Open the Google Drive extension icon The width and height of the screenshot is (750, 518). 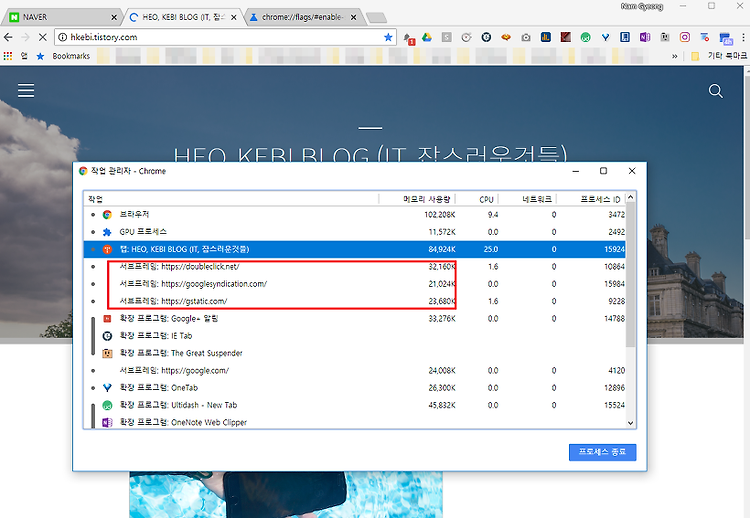click(427, 37)
